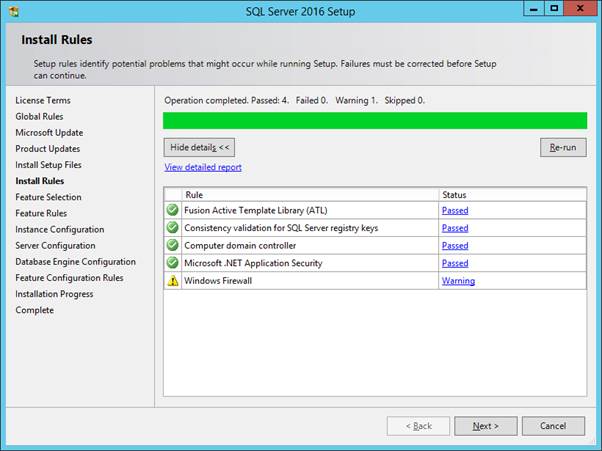Click the Re-run button
Screen dimensions: 602x451
coord(563,147)
